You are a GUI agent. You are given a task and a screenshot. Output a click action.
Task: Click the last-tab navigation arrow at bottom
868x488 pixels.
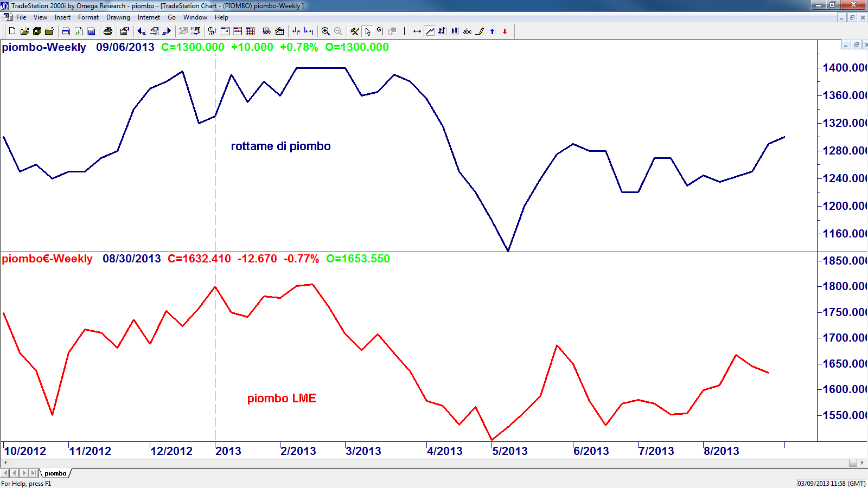[x=33, y=473]
